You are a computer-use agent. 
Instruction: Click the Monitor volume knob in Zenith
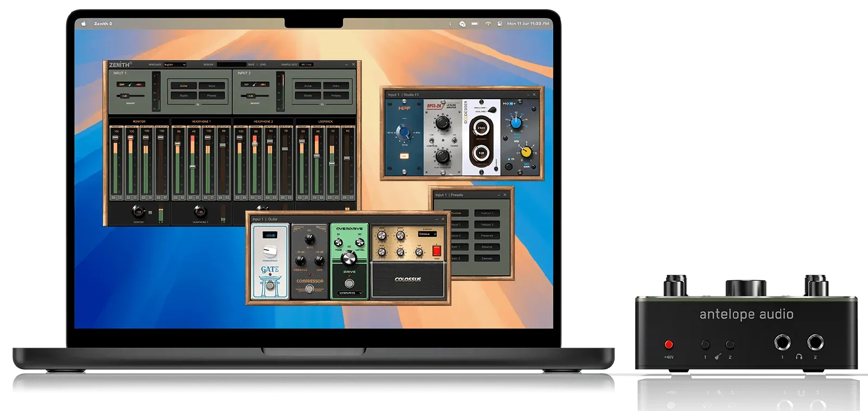(138, 211)
